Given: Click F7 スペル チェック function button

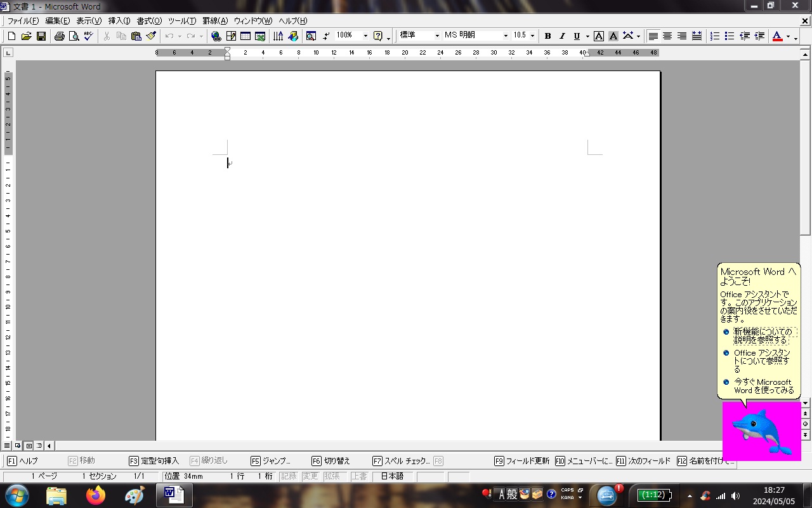Looking at the screenshot, I should [x=402, y=461].
